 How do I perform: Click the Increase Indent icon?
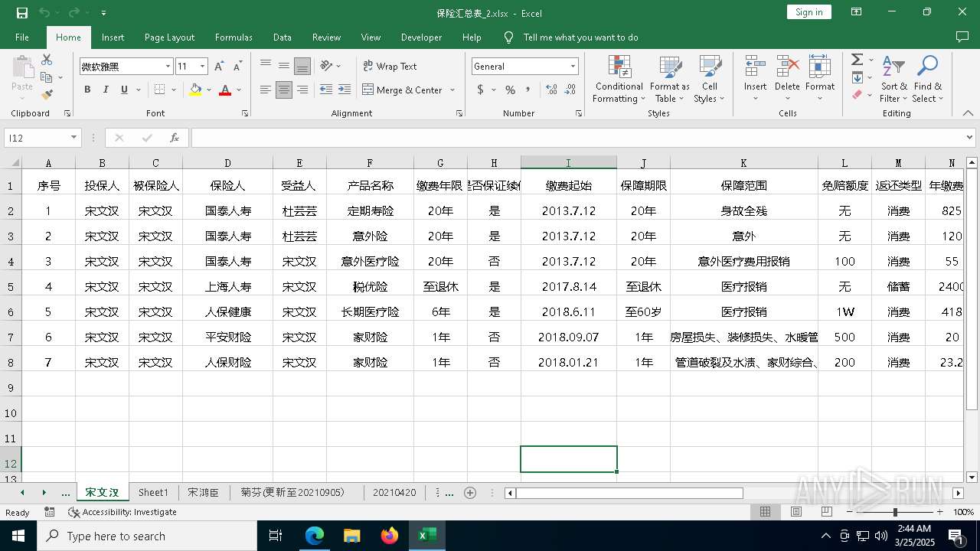point(345,90)
